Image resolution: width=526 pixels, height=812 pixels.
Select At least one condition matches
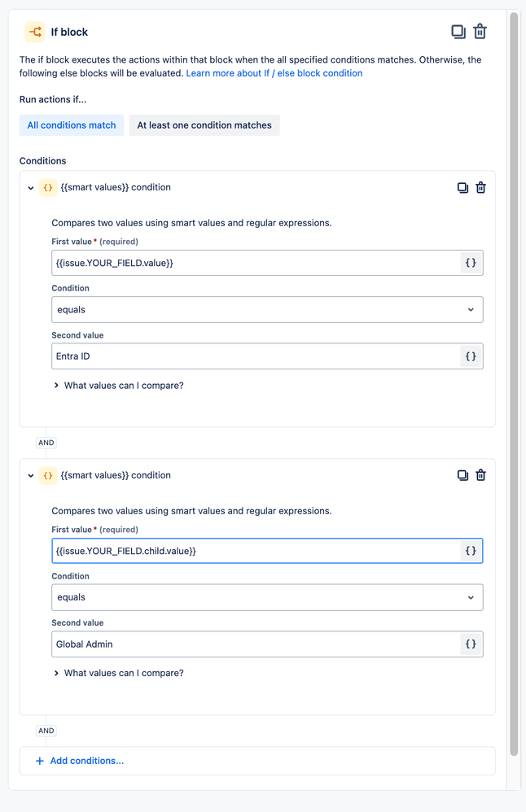[x=204, y=125]
